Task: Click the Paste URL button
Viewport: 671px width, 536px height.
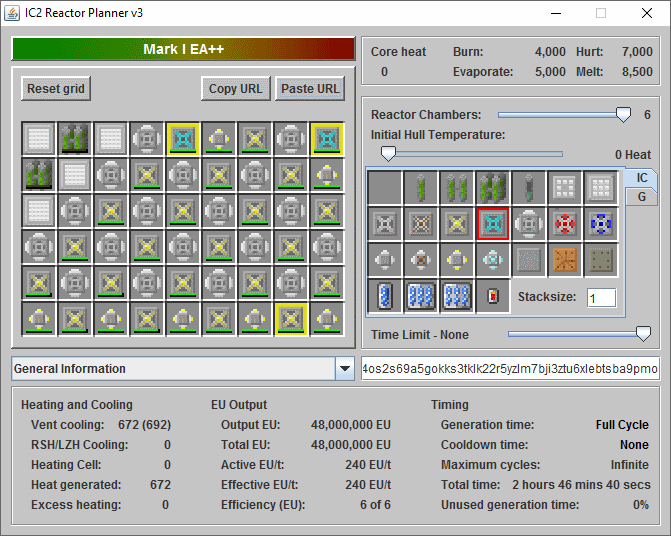Action: pos(310,89)
